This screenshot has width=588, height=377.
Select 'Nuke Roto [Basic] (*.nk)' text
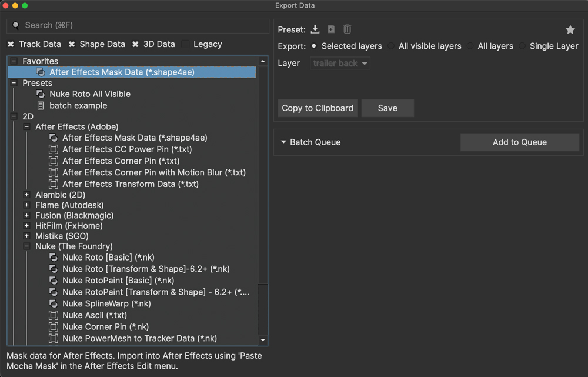tap(108, 258)
